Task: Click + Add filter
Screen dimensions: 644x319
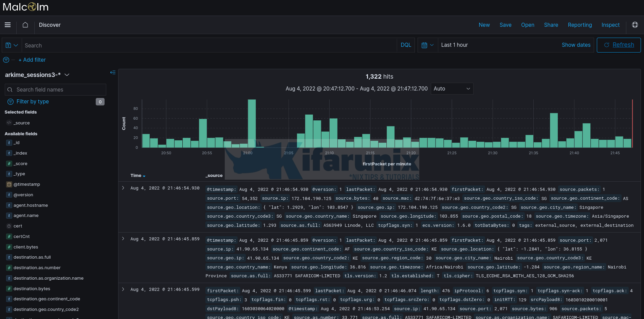Action: pos(32,60)
